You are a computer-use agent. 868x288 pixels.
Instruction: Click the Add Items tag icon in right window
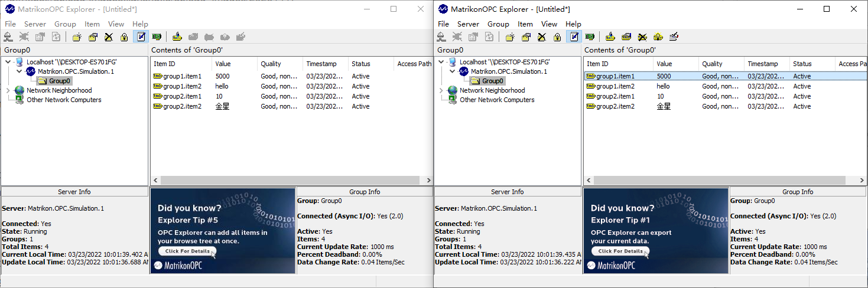tap(610, 37)
